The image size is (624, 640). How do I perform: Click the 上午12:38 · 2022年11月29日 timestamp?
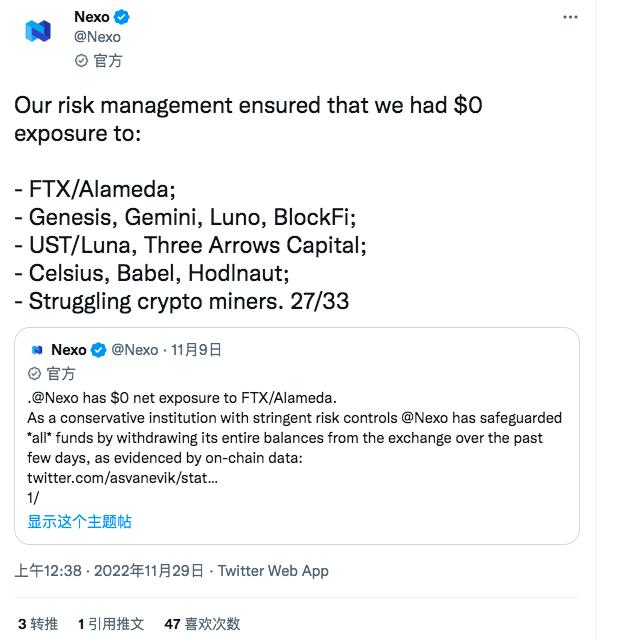click(x=109, y=571)
